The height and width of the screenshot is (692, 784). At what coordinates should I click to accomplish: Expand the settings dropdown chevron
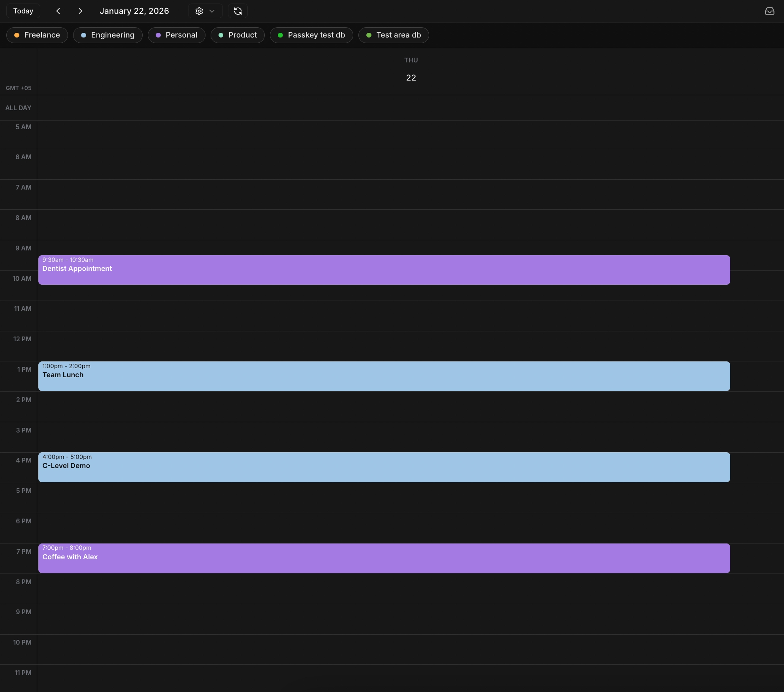(x=212, y=11)
